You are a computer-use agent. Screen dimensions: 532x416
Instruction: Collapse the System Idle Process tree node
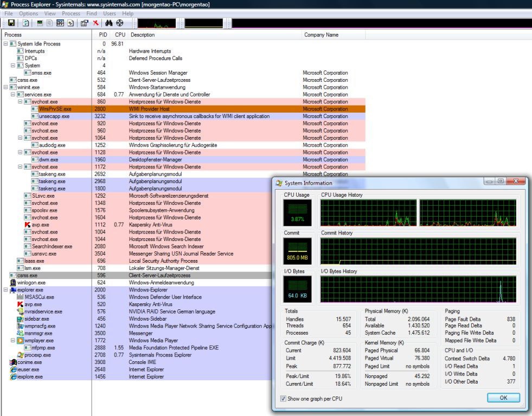(6, 44)
